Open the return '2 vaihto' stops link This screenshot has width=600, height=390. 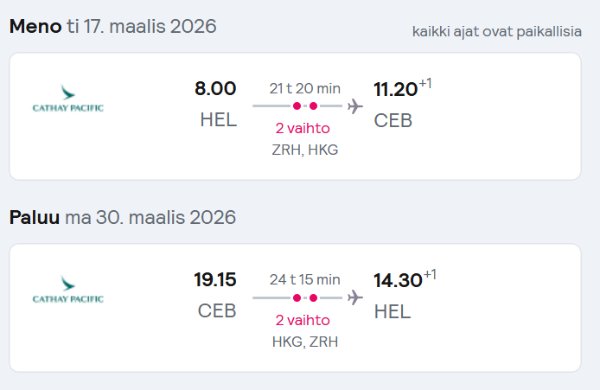tap(303, 320)
